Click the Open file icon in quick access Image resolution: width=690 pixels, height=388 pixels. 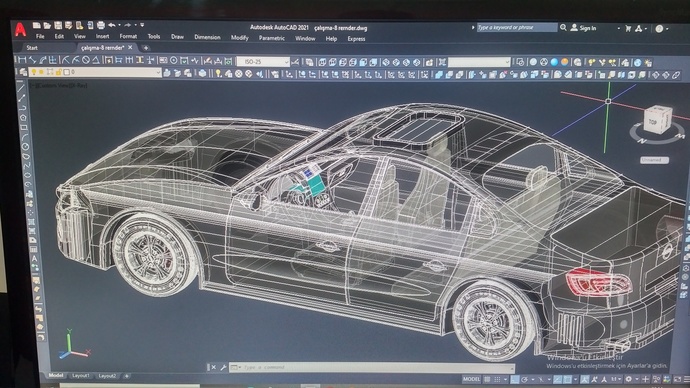click(x=48, y=26)
